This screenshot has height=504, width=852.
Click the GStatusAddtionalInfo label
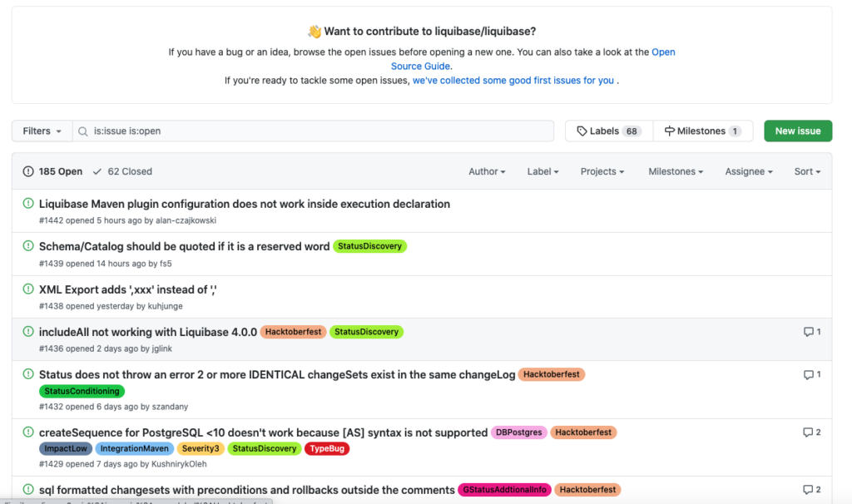505,490
